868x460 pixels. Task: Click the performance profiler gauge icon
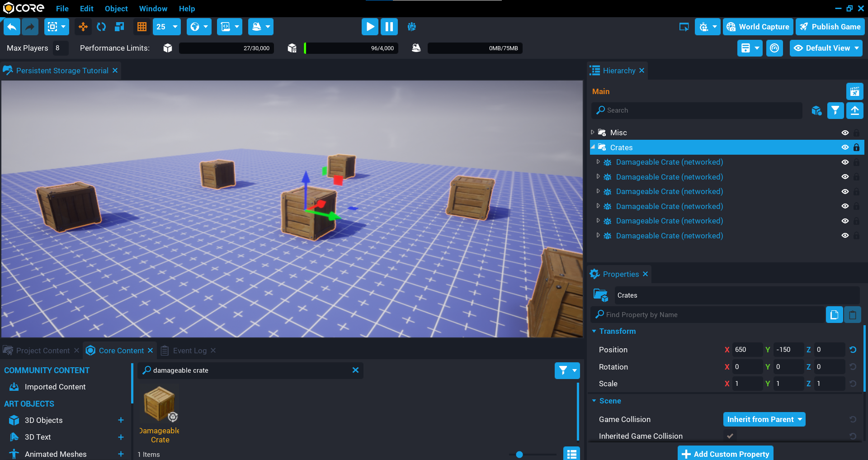point(775,48)
